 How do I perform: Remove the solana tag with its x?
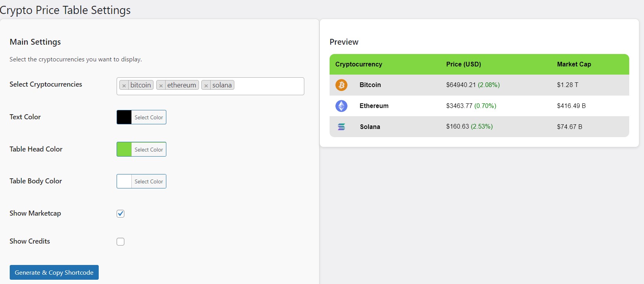tap(206, 85)
